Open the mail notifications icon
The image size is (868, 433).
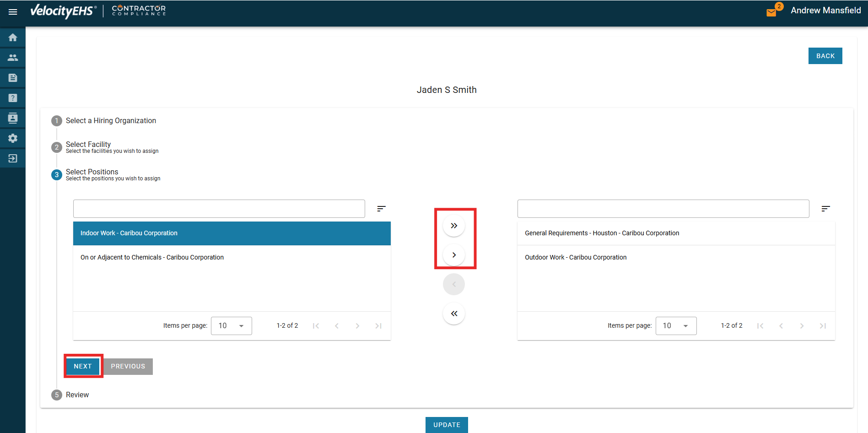[771, 12]
